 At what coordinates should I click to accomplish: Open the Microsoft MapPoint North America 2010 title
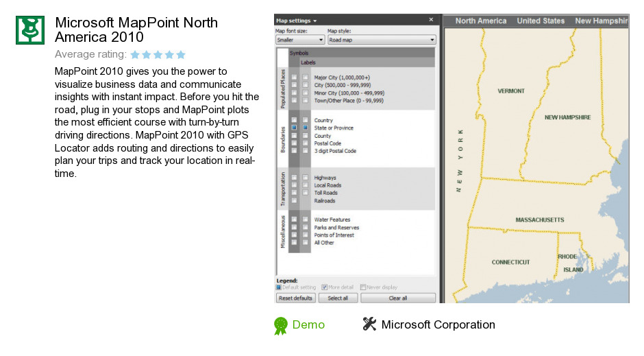(x=136, y=29)
